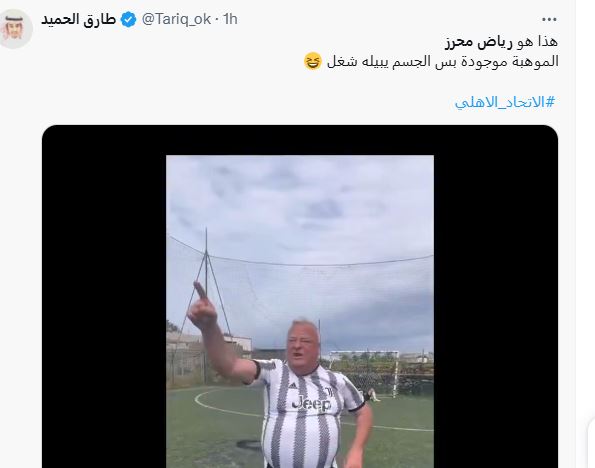Click the @Tariq_ok username handle
Viewport: 595px width, 468px height.
click(x=176, y=19)
